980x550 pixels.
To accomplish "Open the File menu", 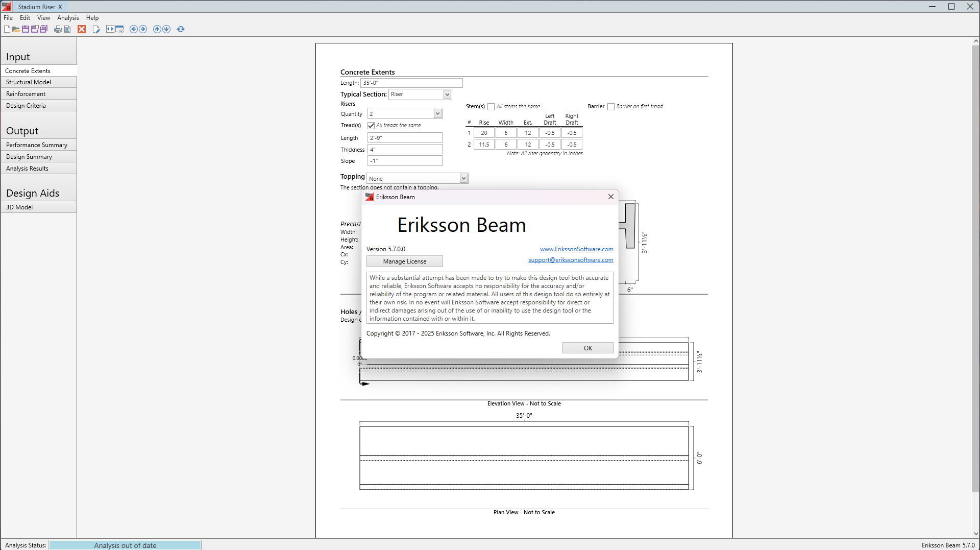I will pyautogui.click(x=8, y=17).
